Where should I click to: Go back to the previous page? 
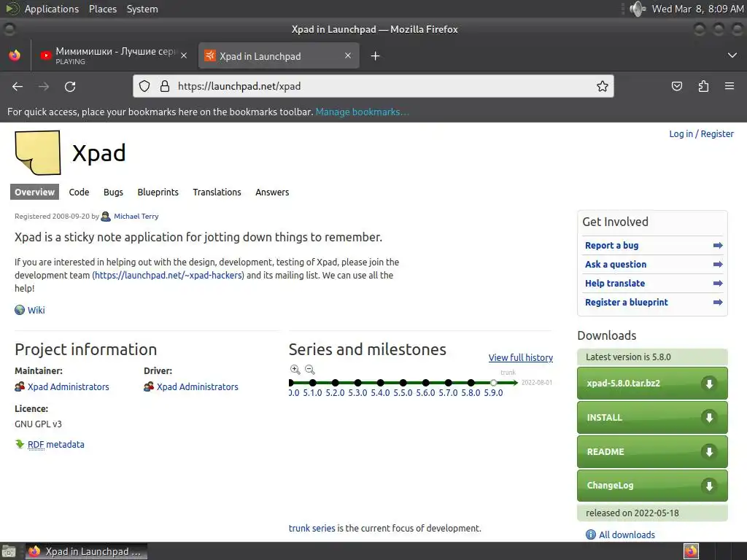pyautogui.click(x=18, y=86)
